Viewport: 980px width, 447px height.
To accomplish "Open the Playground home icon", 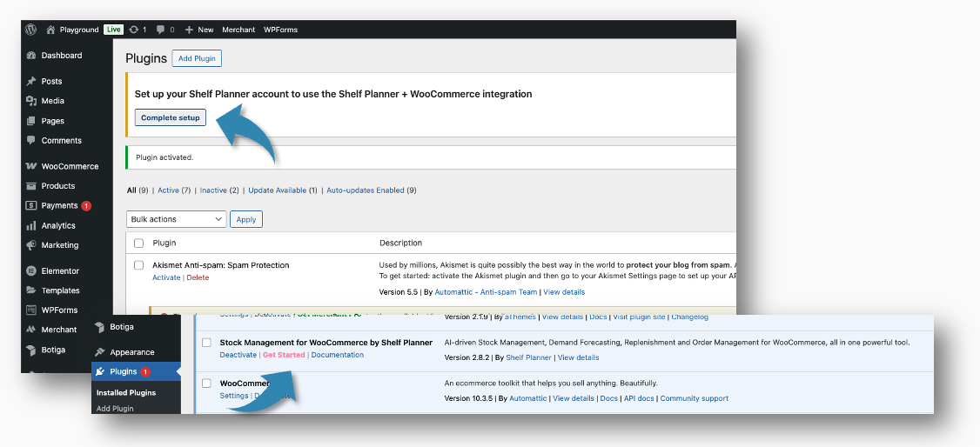I will pyautogui.click(x=50, y=30).
